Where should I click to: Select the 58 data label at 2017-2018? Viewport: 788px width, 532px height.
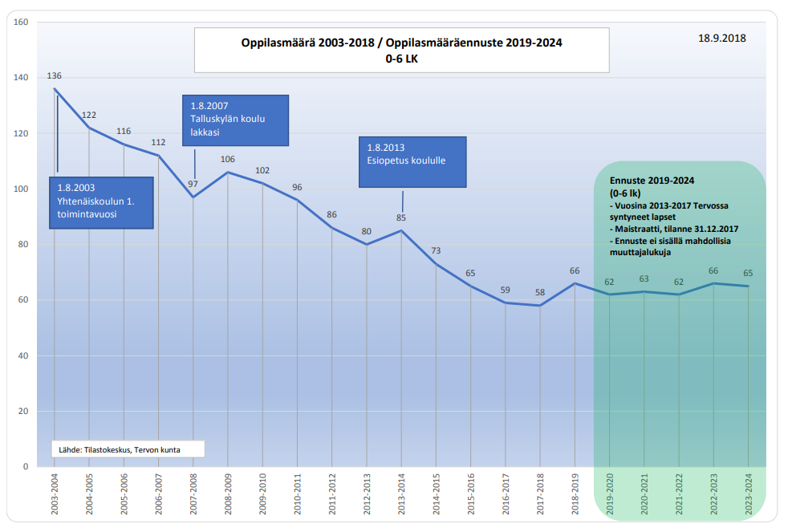click(540, 292)
